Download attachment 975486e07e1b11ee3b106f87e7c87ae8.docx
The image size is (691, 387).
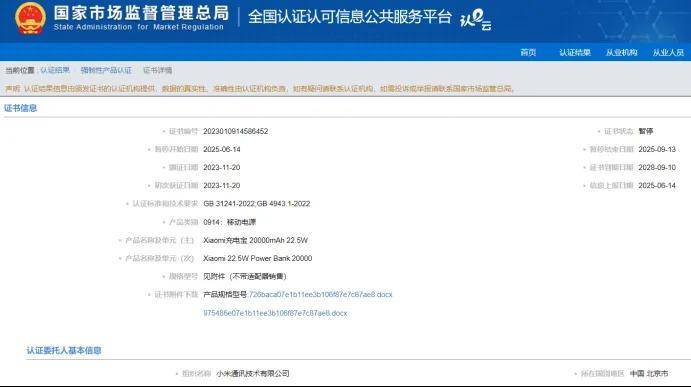[275, 313]
